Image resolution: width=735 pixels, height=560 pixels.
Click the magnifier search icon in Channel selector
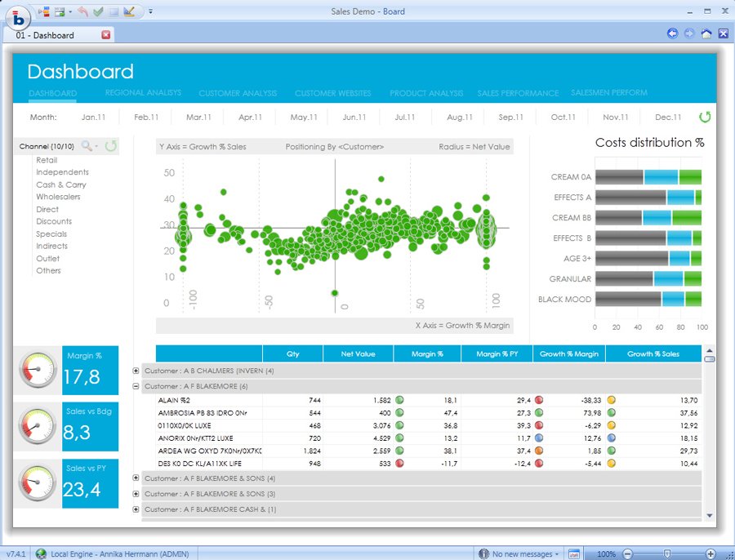pyautogui.click(x=87, y=146)
